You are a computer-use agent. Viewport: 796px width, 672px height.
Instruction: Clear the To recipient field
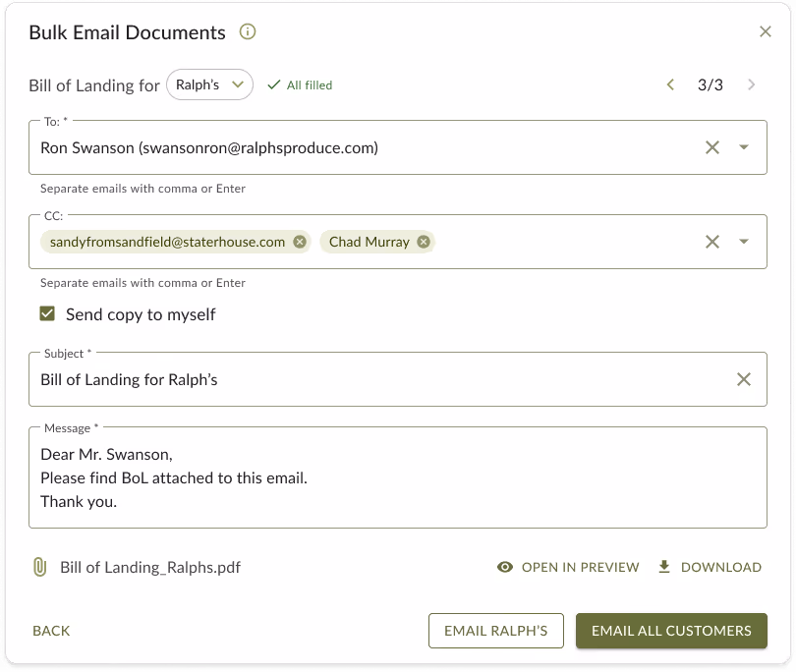(711, 146)
